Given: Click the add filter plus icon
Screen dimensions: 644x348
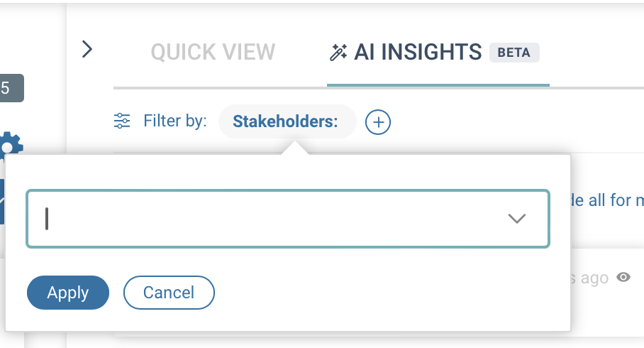Looking at the screenshot, I should tap(378, 122).
